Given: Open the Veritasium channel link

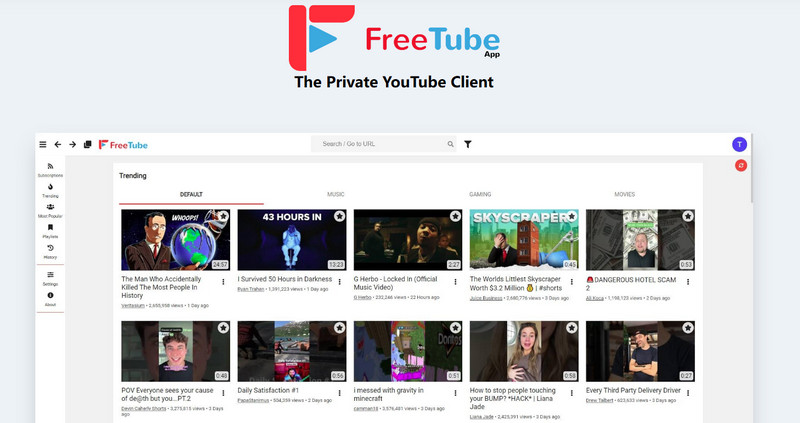Looking at the screenshot, I should [x=133, y=306].
